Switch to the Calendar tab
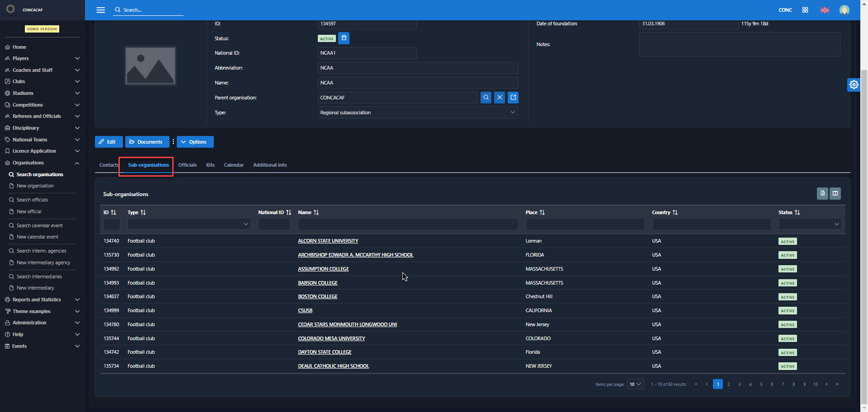Viewport: 868px width, 412px height. click(x=233, y=165)
